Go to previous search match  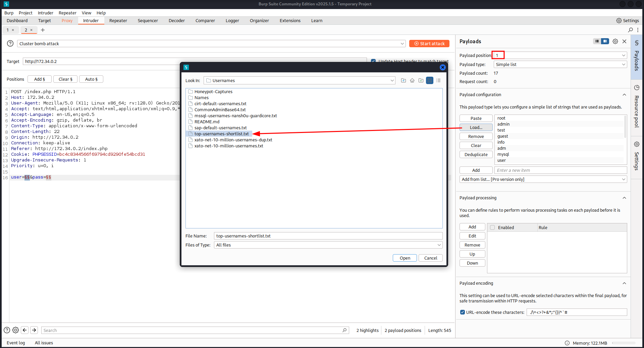click(25, 330)
